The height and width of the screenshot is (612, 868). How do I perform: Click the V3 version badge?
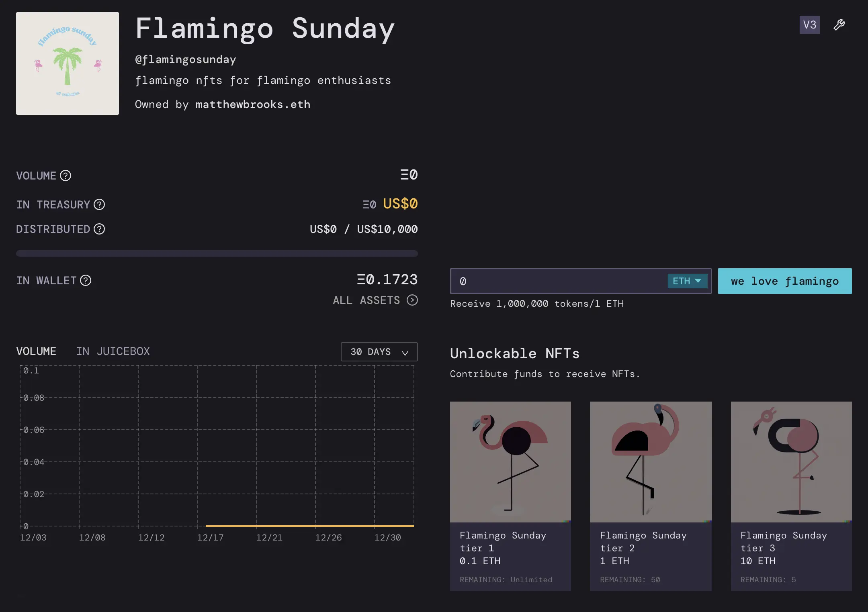pyautogui.click(x=809, y=25)
